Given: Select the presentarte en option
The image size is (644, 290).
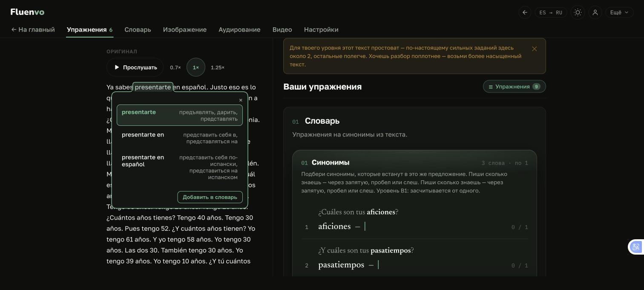Looking at the screenshot, I should pos(180,138).
